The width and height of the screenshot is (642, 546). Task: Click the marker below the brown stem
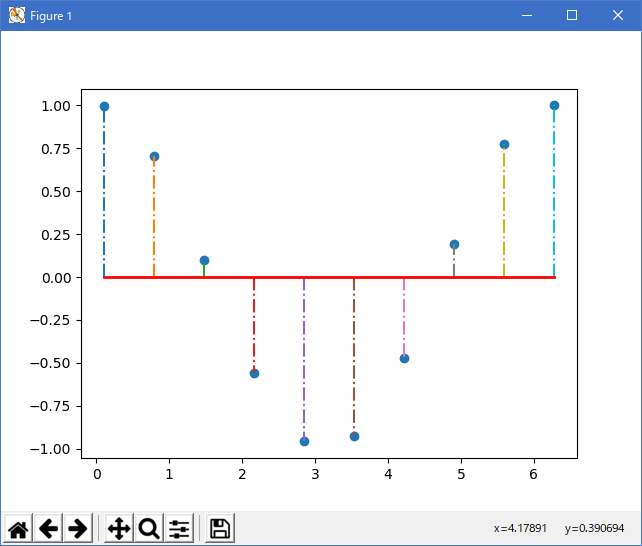click(x=355, y=436)
